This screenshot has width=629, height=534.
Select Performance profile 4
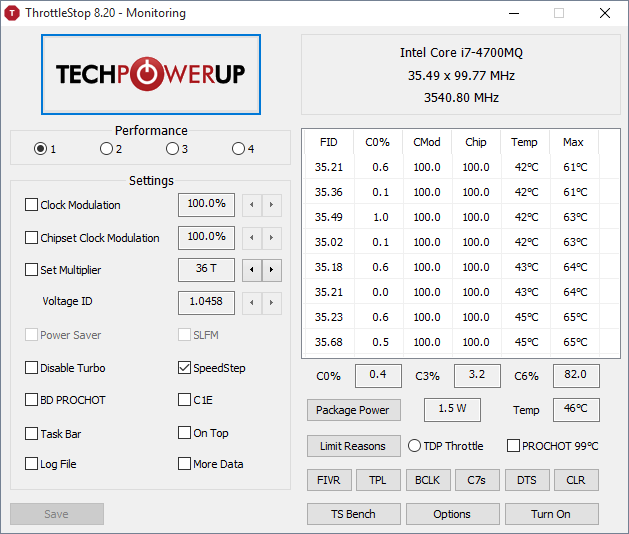coord(238,149)
